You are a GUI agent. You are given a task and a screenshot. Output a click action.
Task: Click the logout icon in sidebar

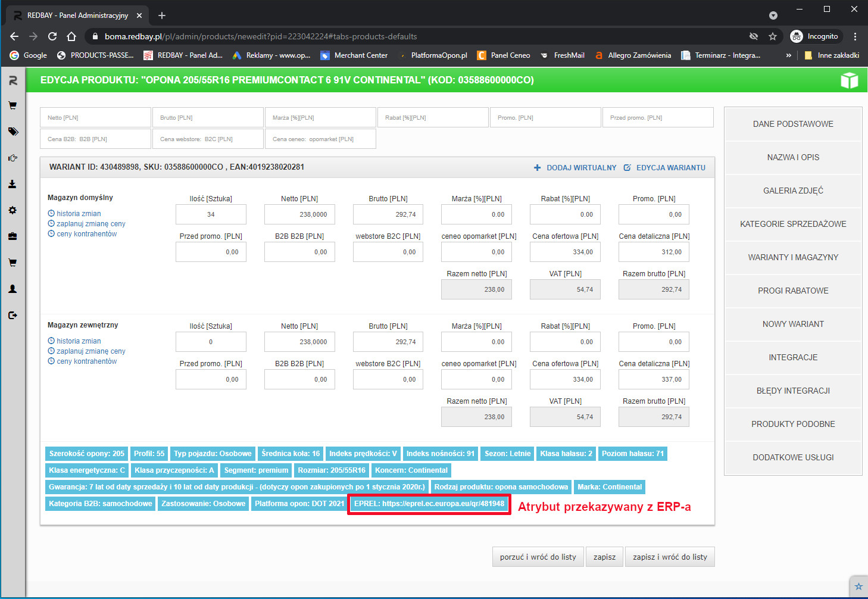(x=13, y=315)
